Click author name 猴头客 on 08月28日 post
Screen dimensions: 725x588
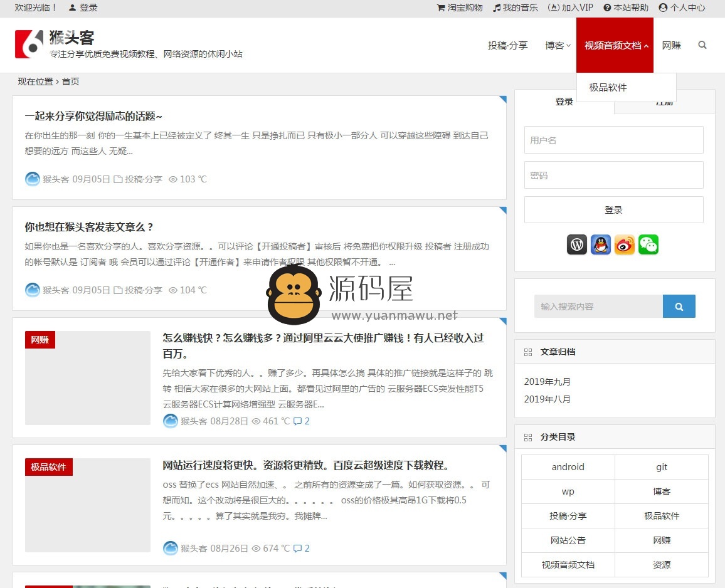coord(194,421)
